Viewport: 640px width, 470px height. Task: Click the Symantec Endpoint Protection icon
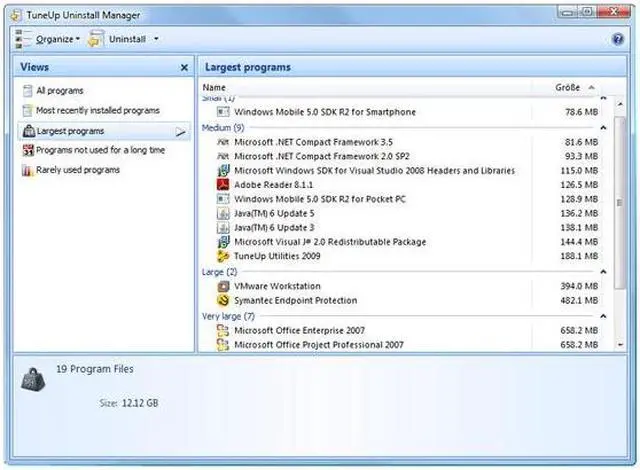(x=223, y=301)
